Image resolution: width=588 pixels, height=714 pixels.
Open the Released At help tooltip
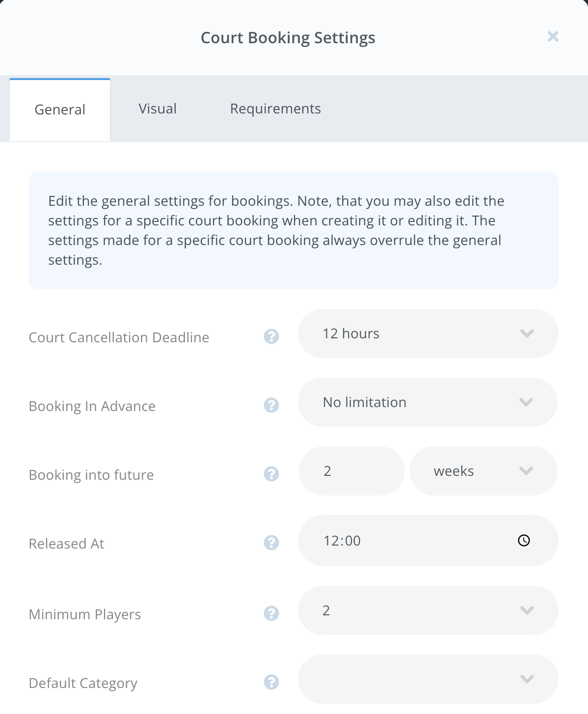[x=270, y=543]
